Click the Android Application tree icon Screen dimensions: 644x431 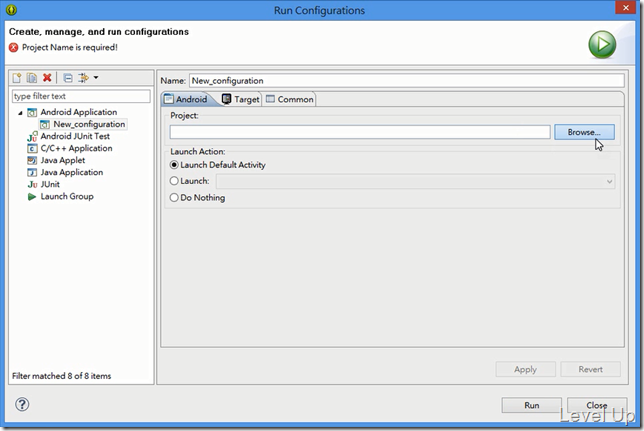tap(32, 112)
